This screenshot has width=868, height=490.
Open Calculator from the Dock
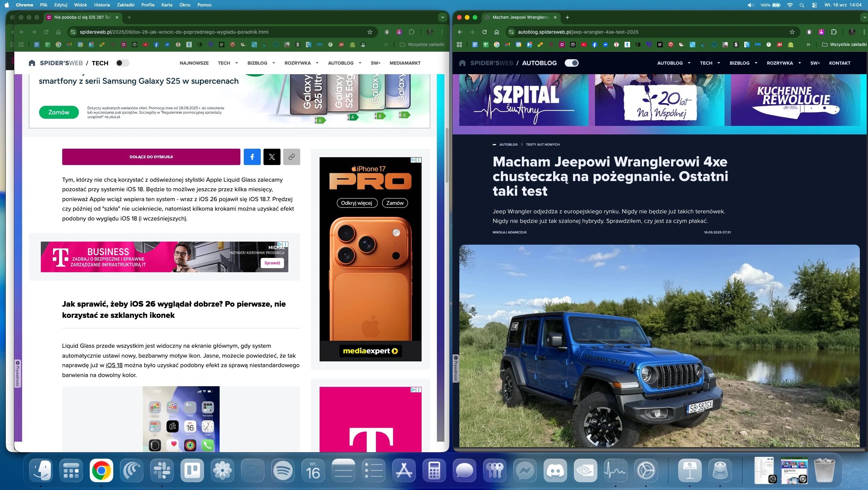434,471
